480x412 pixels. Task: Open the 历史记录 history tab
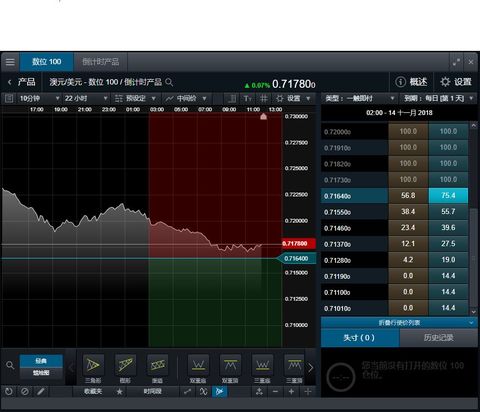[438, 338]
